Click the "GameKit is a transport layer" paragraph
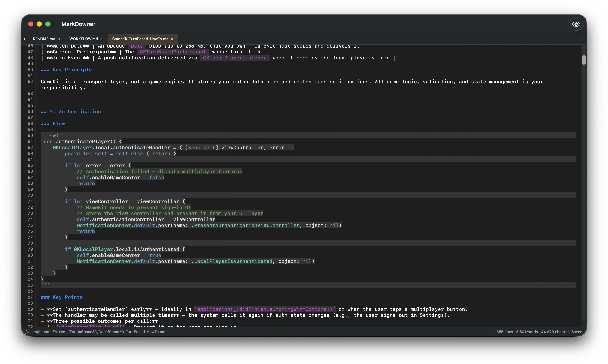This screenshot has height=364, width=608. 292,85
